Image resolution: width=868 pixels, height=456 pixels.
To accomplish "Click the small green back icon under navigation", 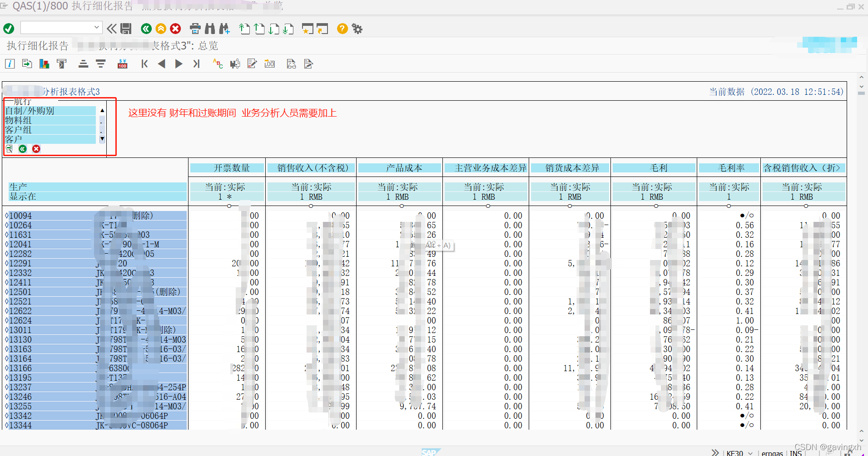I will coord(23,149).
